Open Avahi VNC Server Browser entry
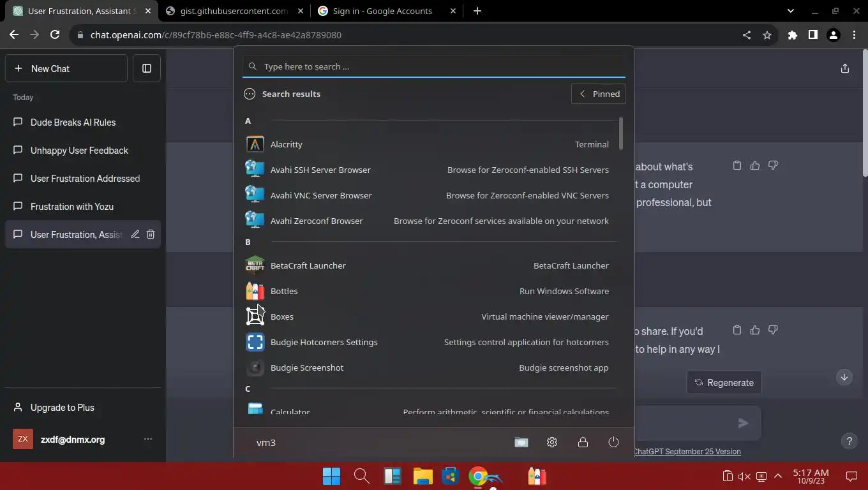The image size is (868, 490). [427, 195]
